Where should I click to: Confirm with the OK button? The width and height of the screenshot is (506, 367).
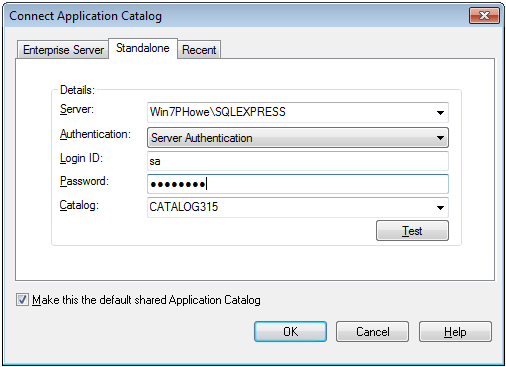[290, 332]
